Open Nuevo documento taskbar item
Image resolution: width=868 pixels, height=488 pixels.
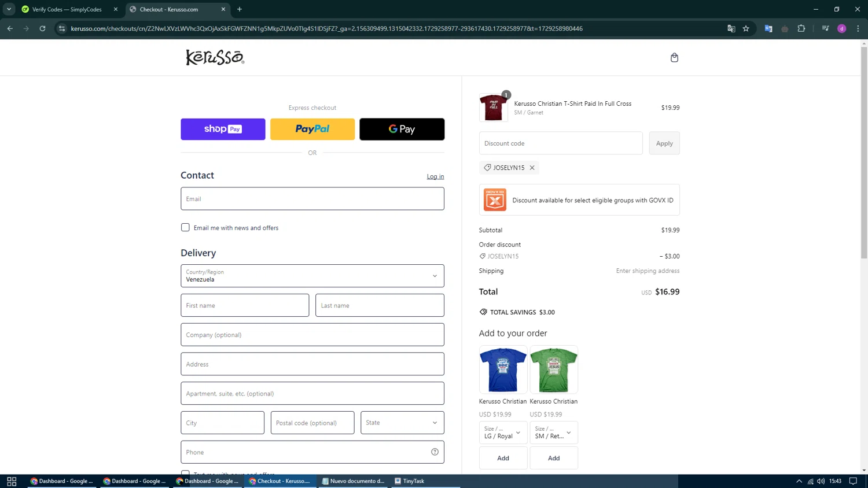tap(354, 481)
